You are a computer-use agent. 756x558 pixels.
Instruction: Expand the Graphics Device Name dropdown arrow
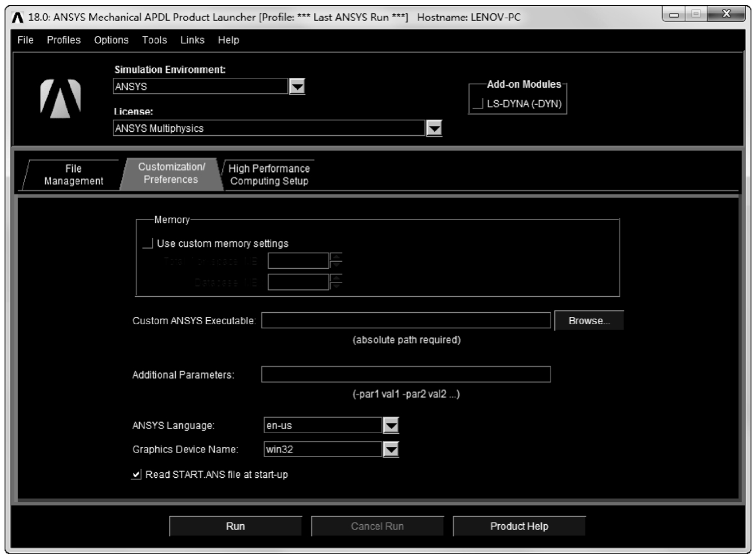click(x=391, y=450)
